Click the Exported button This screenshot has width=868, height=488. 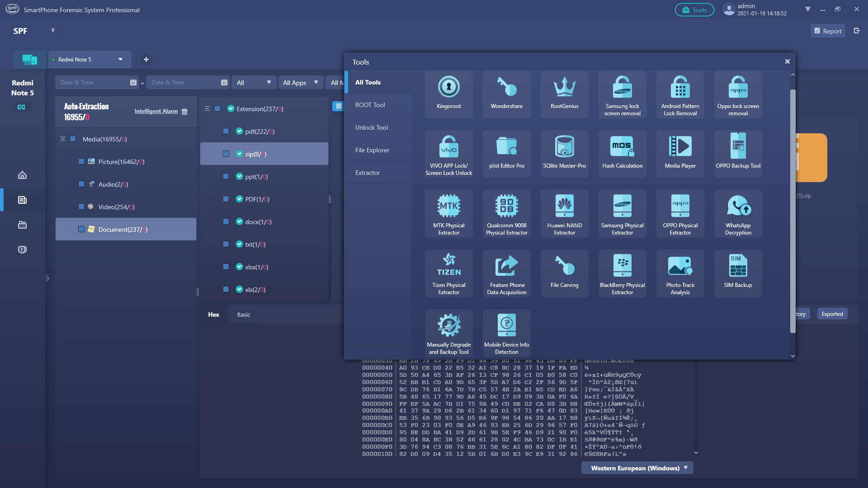832,314
